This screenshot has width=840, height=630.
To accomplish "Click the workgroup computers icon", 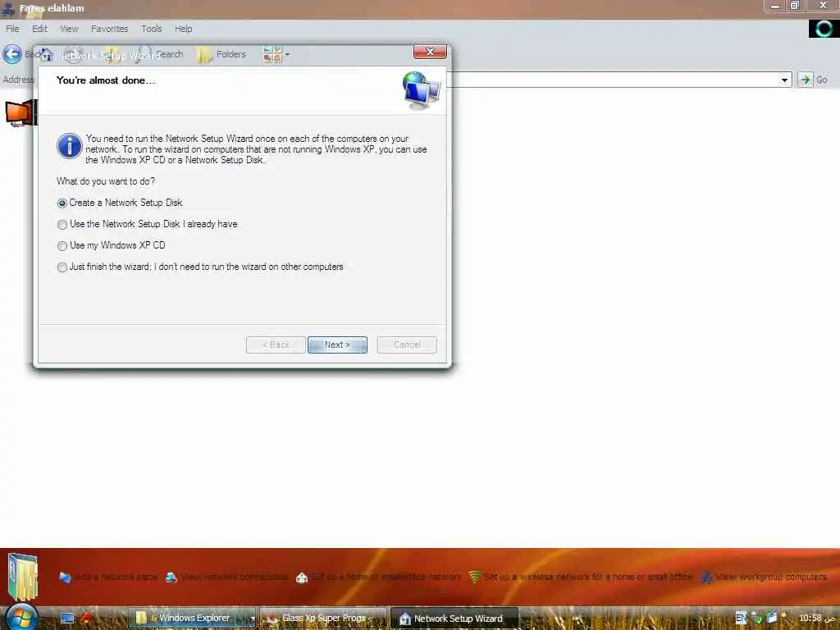I will pyautogui.click(x=706, y=577).
